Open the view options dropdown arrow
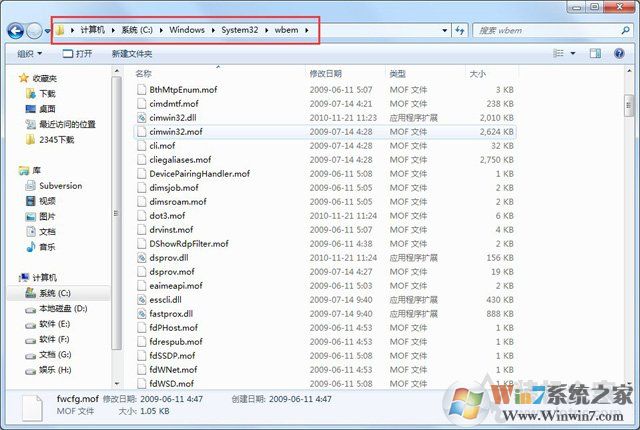This screenshot has width=640, height=430. (x=573, y=53)
